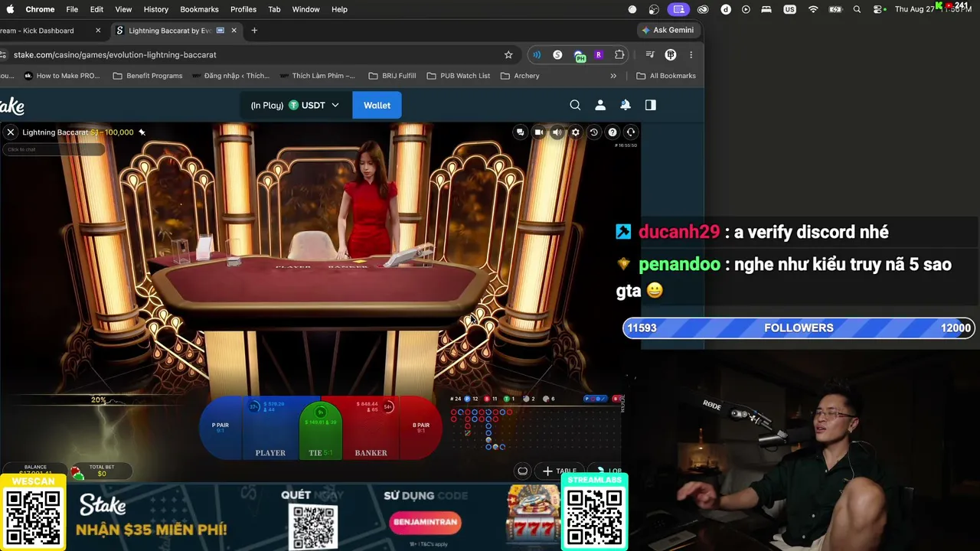Viewport: 980px width, 551px height.
Task: Open the game help question mark
Action: pos(612,132)
